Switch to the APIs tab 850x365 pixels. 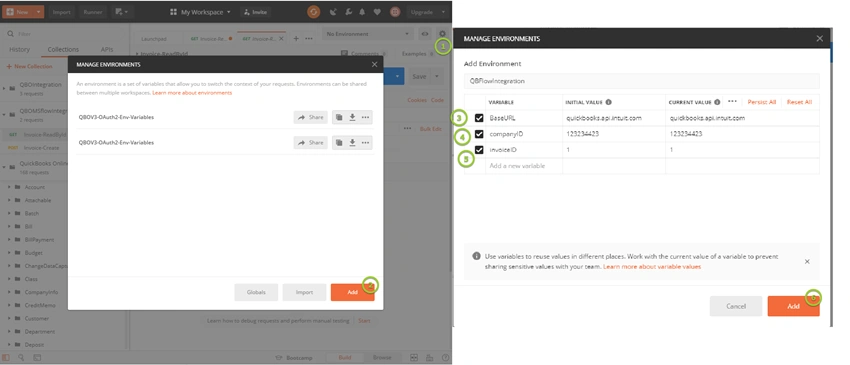(x=107, y=49)
